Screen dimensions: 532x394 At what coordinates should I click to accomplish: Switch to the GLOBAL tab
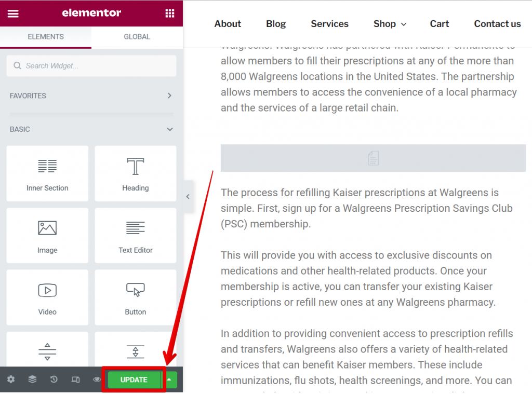pyautogui.click(x=137, y=37)
